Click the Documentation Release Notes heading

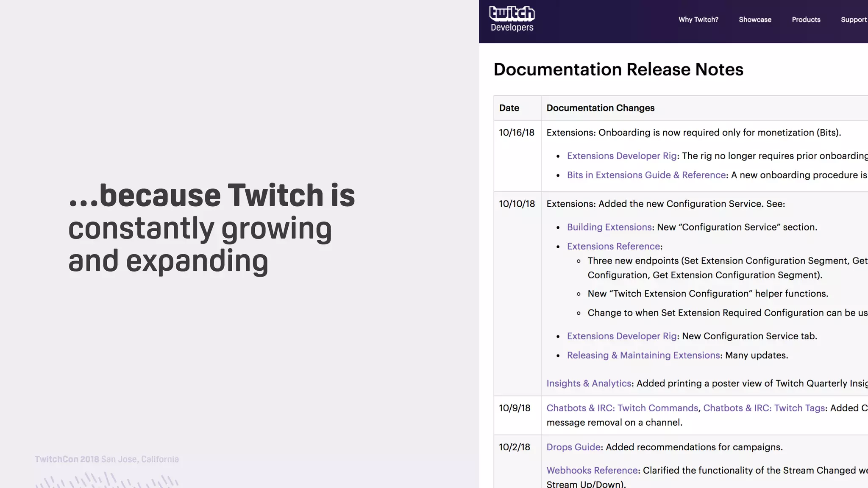tap(618, 69)
